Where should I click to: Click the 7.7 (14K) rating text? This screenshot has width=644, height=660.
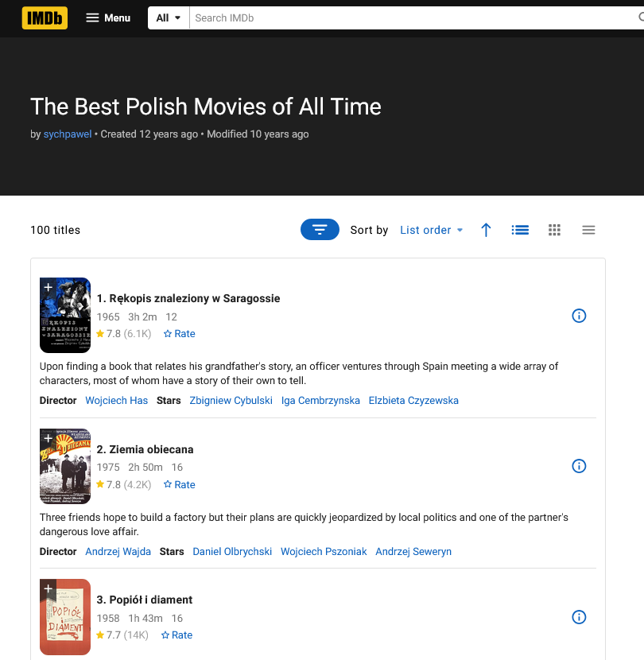pyautogui.click(x=122, y=635)
